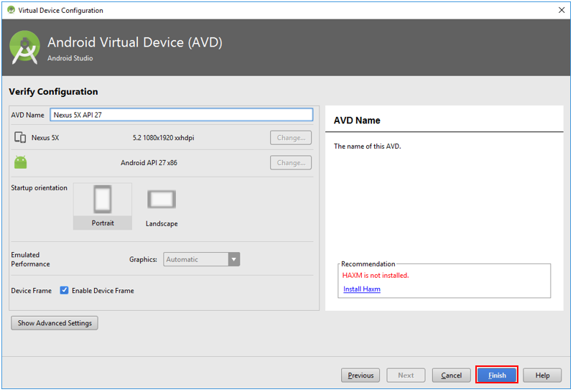Screen dimensions: 573x392
Task: Click "The name of this AVD." description
Action: tap(367, 146)
